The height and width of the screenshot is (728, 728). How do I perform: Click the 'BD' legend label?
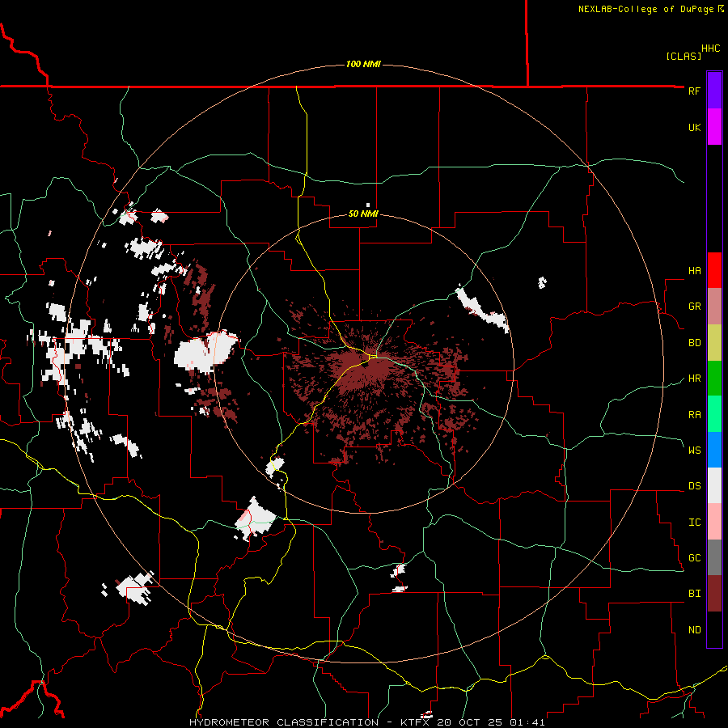click(694, 343)
